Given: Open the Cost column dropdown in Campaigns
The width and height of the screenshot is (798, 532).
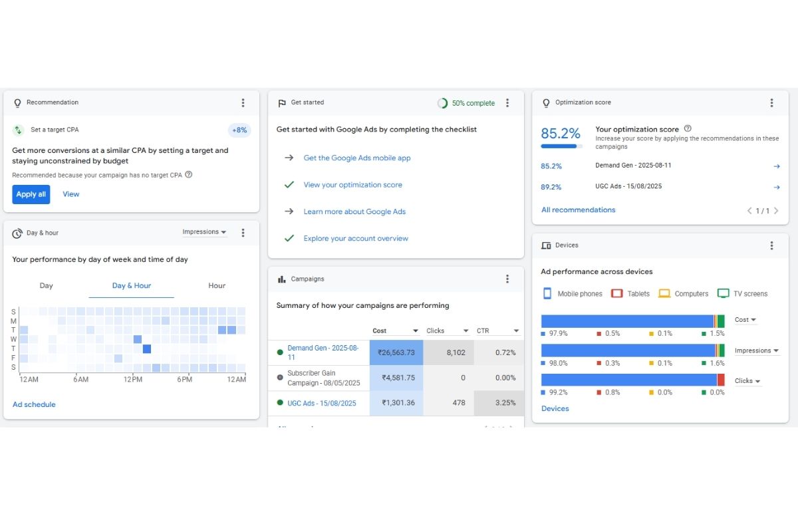Looking at the screenshot, I should 415,331.
